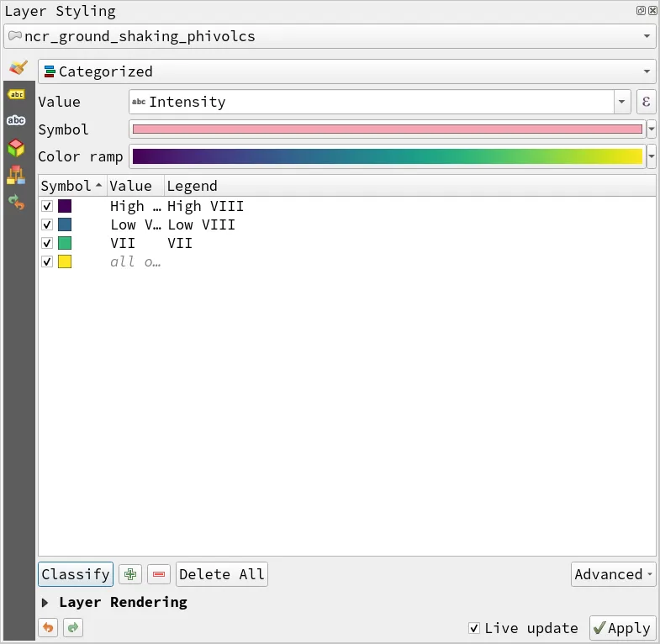Toggle the High VIII category checkbox
This screenshot has width=660, height=644.
[47, 206]
